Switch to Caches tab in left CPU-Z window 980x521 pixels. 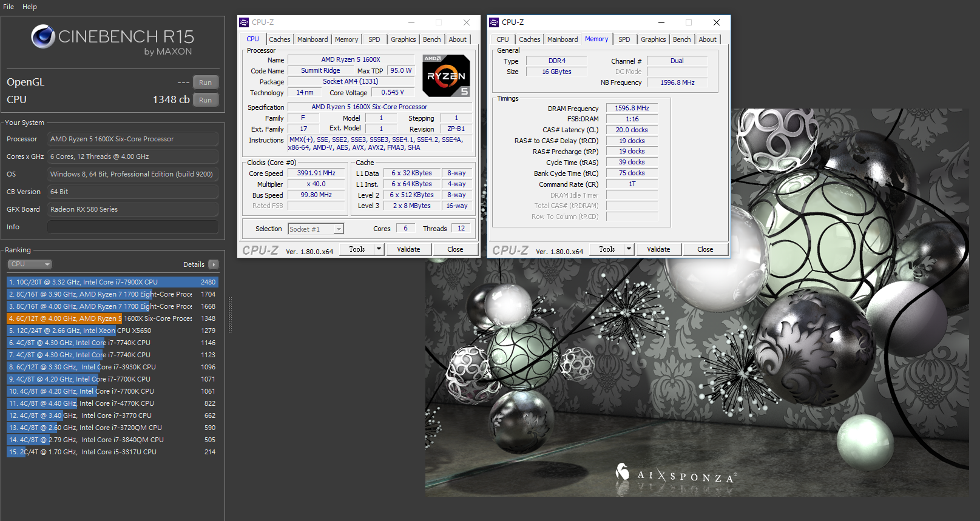[280, 39]
